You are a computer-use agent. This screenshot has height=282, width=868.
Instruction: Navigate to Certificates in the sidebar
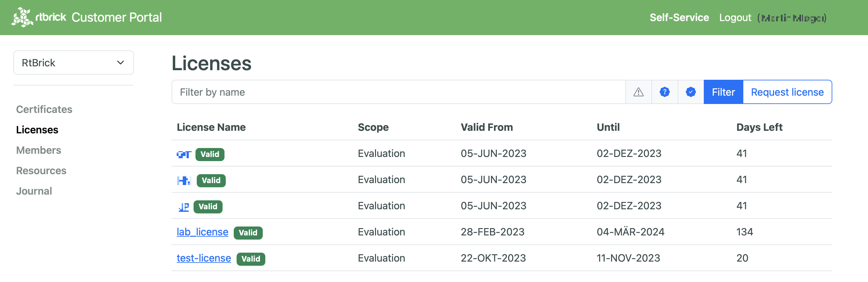(44, 109)
